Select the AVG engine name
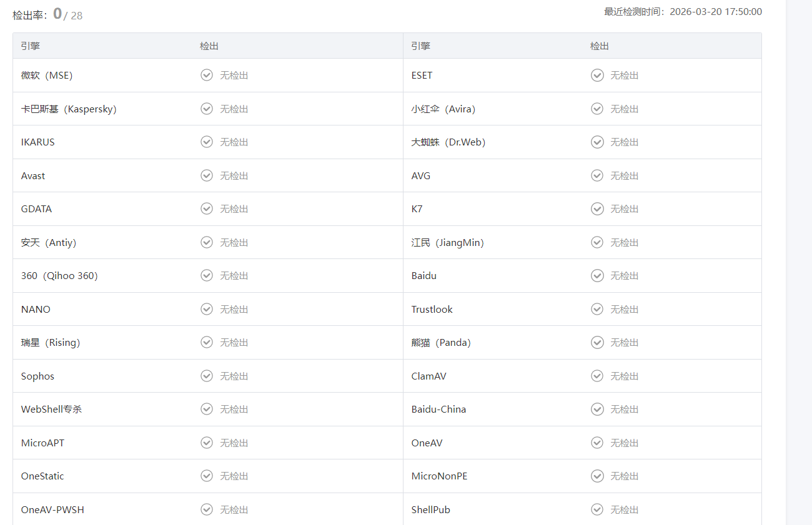The width and height of the screenshot is (812, 525). point(421,175)
